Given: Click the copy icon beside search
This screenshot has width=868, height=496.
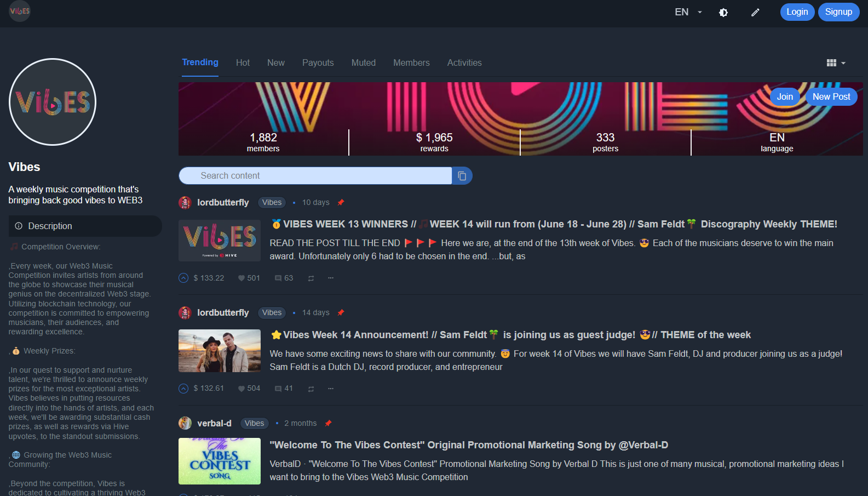Looking at the screenshot, I should click(462, 175).
